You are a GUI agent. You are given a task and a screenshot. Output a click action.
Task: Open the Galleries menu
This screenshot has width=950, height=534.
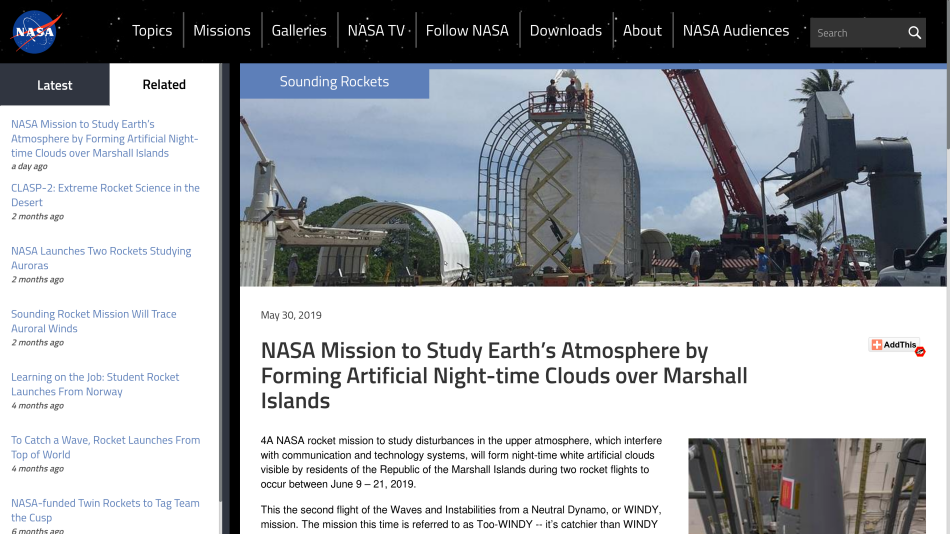pyautogui.click(x=299, y=30)
